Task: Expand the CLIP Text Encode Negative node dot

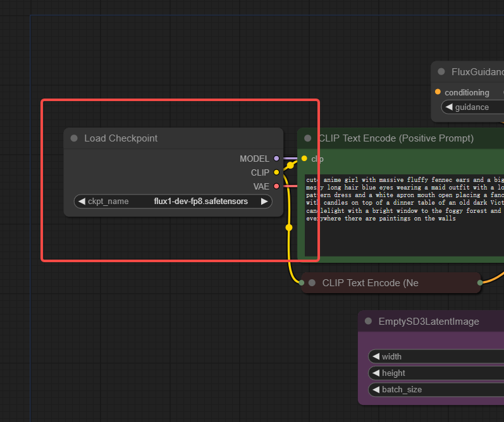Action: tap(312, 282)
